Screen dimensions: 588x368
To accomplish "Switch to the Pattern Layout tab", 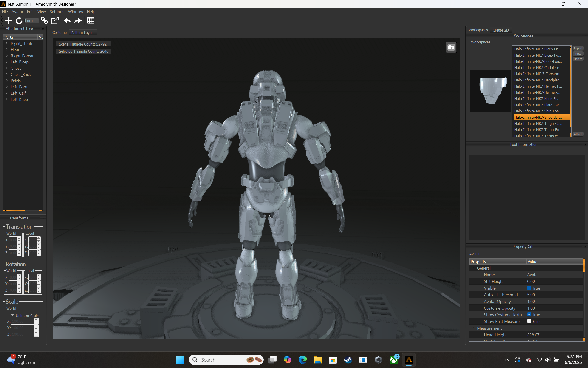I will coord(83,33).
